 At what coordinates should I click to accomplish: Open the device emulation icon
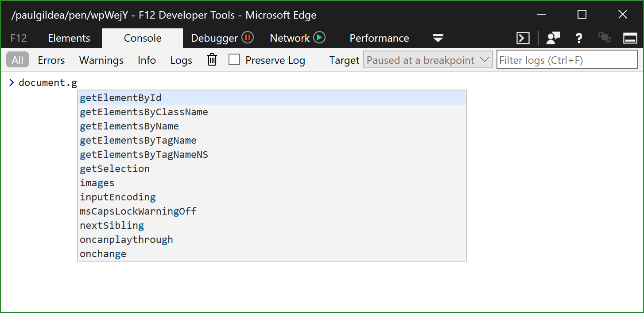click(x=604, y=38)
